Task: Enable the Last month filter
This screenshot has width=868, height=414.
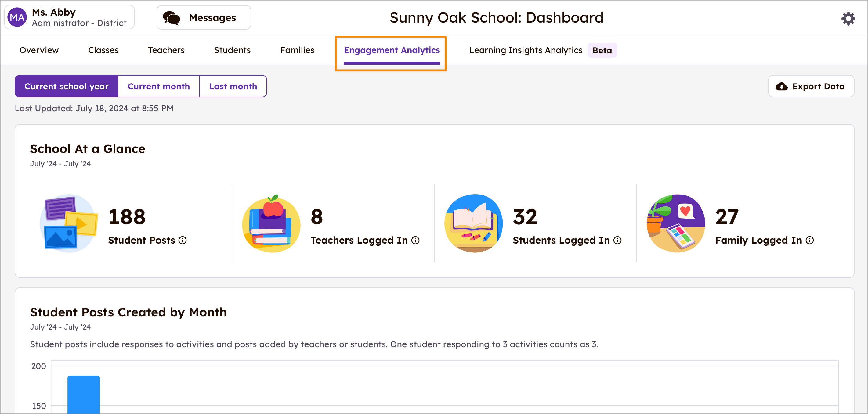Action: pos(233,86)
